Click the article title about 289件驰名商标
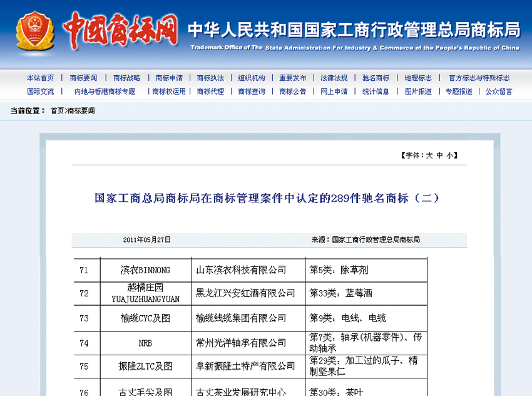The image size is (532, 396). [x=267, y=198]
